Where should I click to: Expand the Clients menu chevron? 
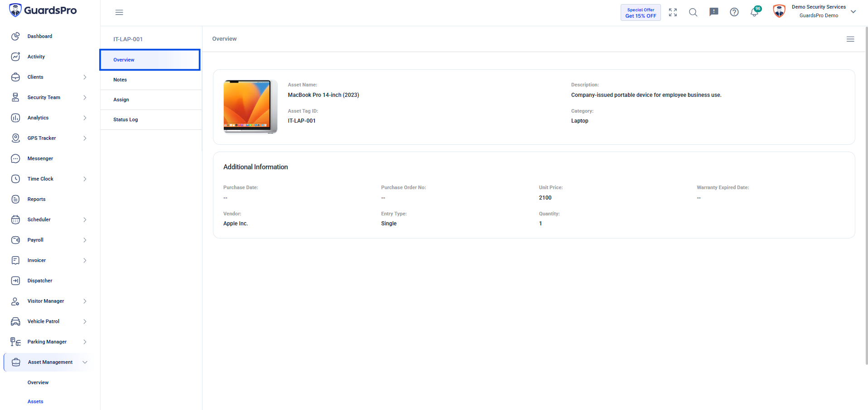(x=85, y=77)
